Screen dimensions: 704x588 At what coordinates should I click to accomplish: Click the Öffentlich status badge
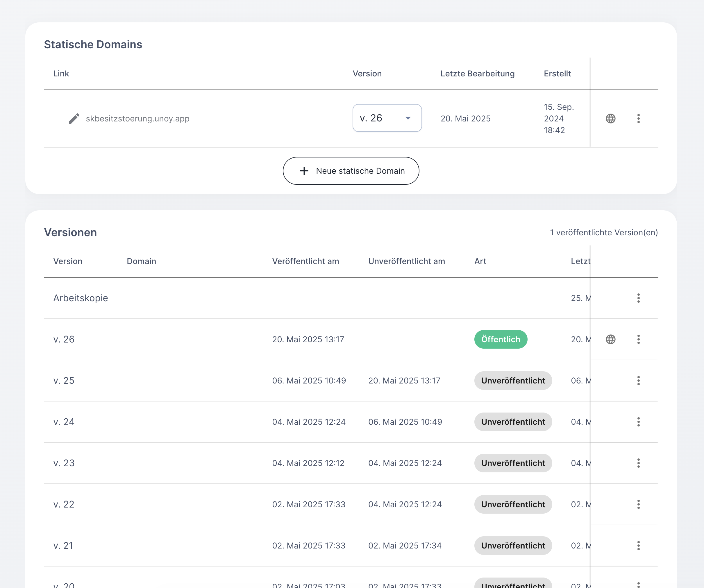(501, 339)
